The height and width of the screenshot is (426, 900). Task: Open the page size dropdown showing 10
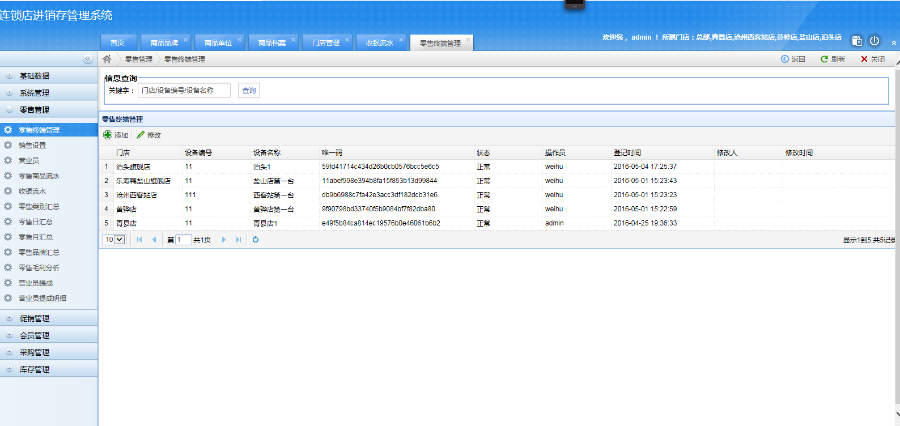coord(114,240)
